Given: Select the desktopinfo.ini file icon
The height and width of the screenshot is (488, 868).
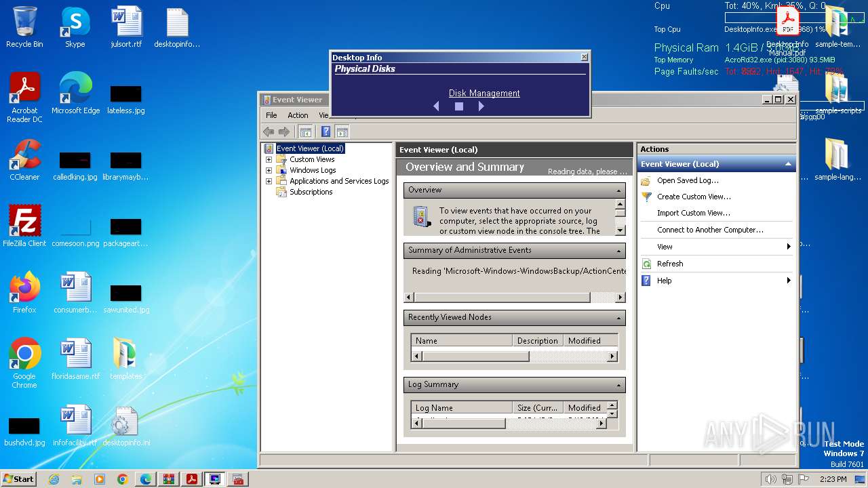Looking at the screenshot, I should click(126, 426).
